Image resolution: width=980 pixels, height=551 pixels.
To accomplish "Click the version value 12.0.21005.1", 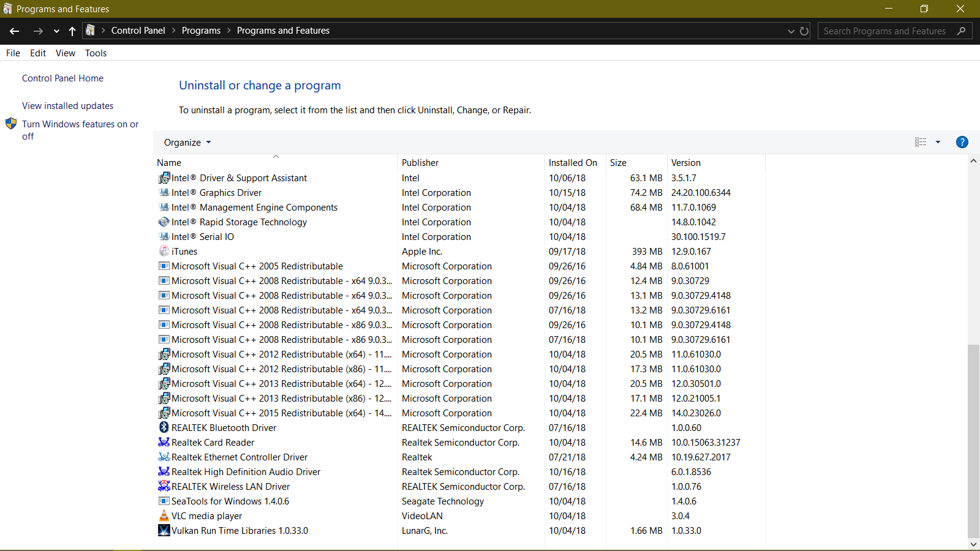I will pyautogui.click(x=696, y=399).
